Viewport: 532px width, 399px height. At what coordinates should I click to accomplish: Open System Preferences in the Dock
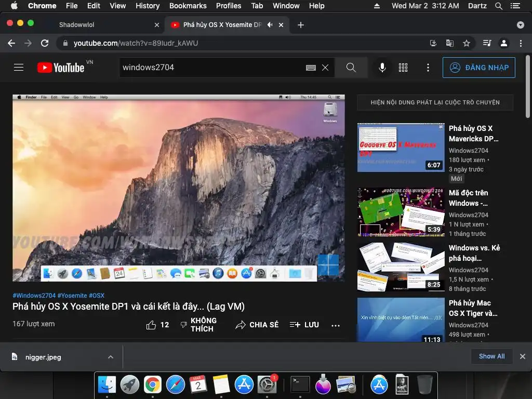tap(267, 384)
